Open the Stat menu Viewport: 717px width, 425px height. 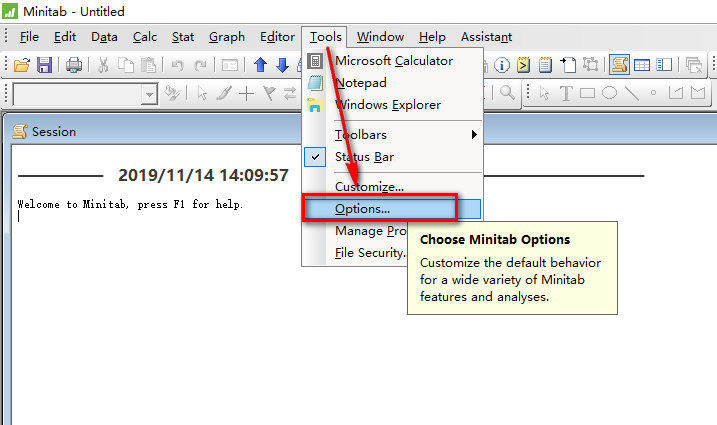(x=183, y=37)
